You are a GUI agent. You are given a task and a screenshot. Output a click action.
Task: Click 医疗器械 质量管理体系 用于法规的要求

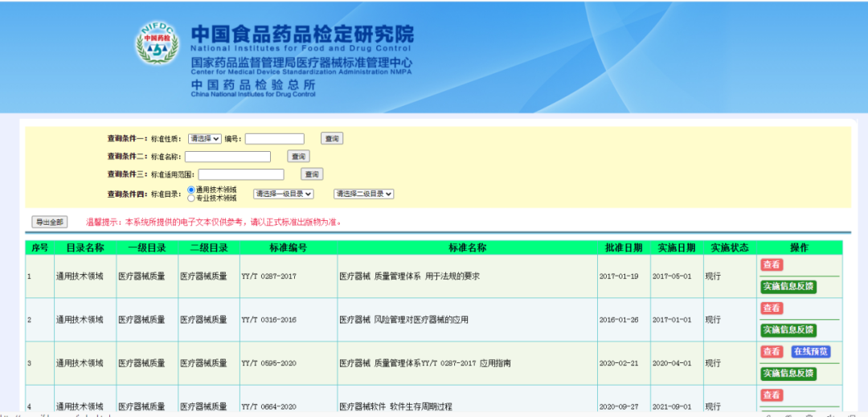409,276
